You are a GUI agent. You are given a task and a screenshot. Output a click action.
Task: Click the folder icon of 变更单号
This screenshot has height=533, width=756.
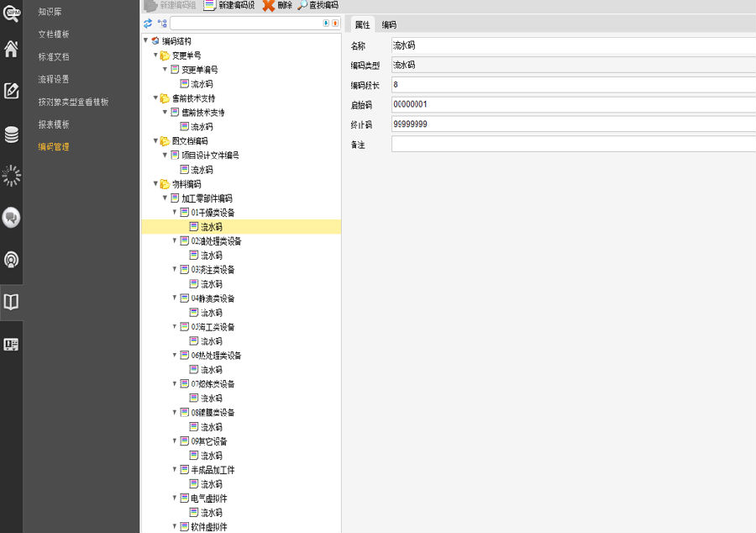coord(165,55)
